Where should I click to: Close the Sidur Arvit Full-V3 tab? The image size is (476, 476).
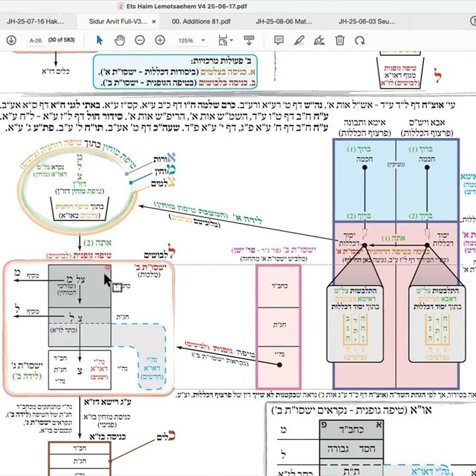point(154,21)
